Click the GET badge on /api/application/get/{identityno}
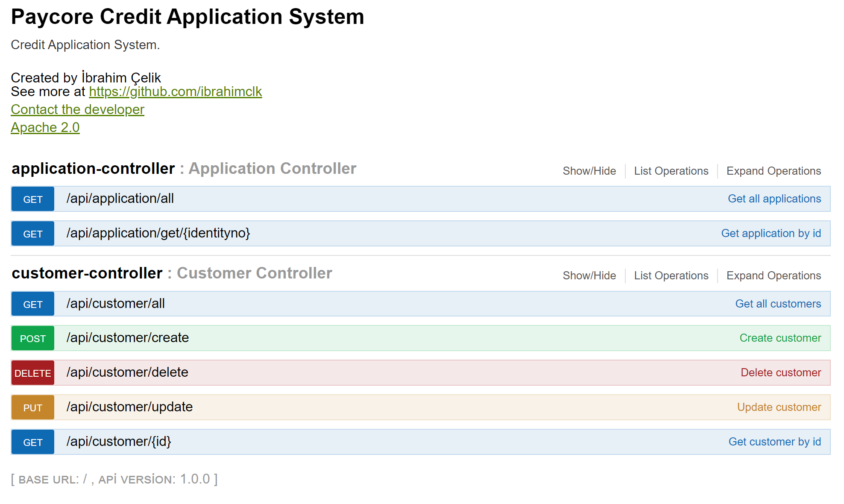 coord(32,233)
